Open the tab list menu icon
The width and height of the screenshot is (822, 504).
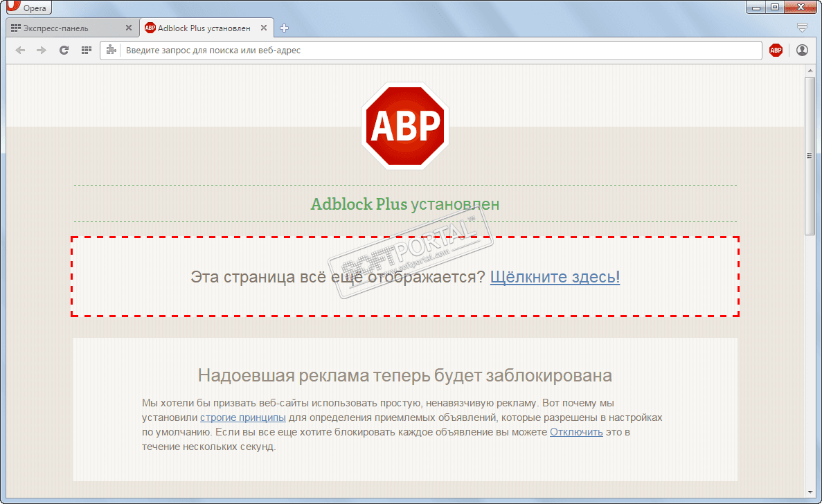pyautogui.click(x=801, y=28)
